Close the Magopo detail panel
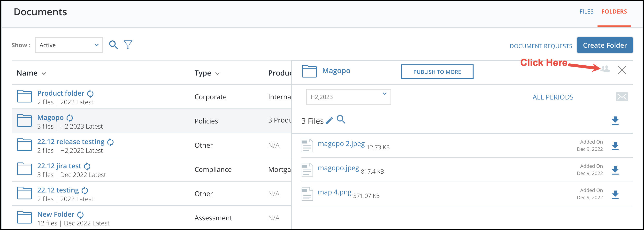Screen dimensions: 644x230 [622, 70]
